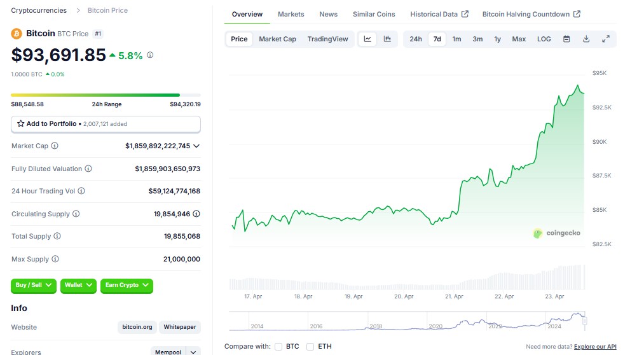The image size is (644, 355).
Task: Expand chart to fullscreen icon
Action: click(606, 39)
